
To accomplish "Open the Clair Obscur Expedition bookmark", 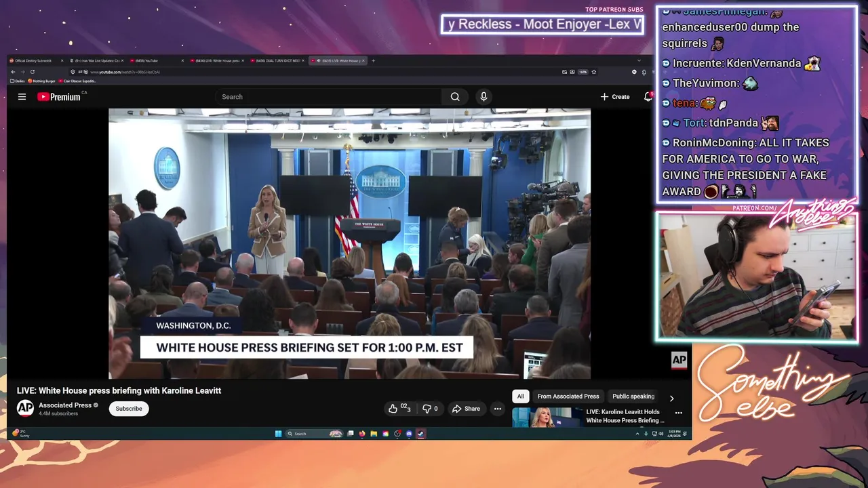I will (x=77, y=81).
